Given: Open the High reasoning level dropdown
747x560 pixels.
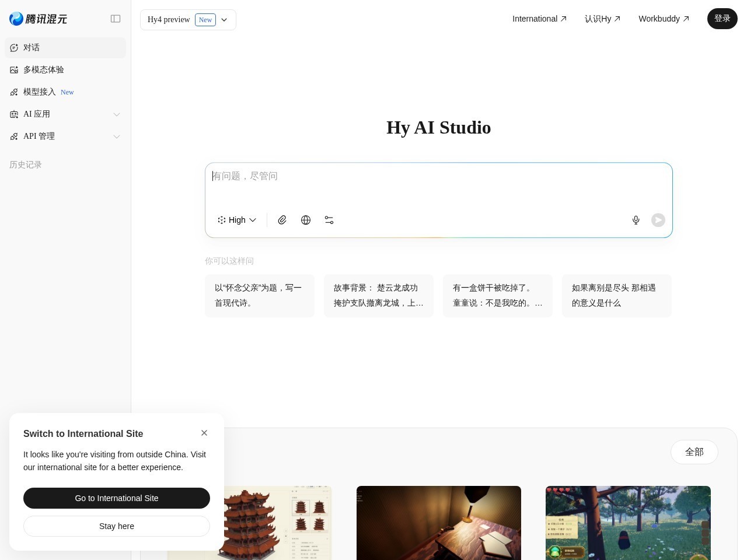Looking at the screenshot, I should pos(237,220).
